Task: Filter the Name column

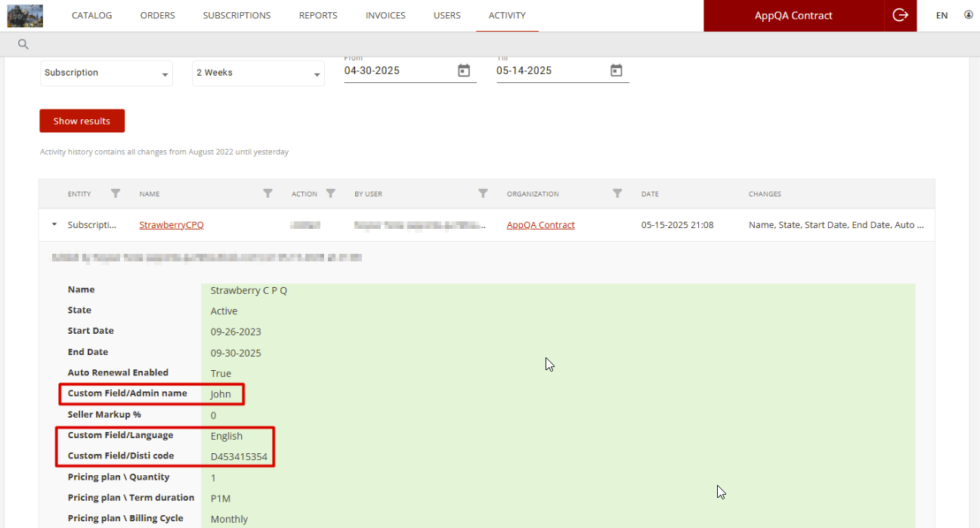Action: point(267,193)
